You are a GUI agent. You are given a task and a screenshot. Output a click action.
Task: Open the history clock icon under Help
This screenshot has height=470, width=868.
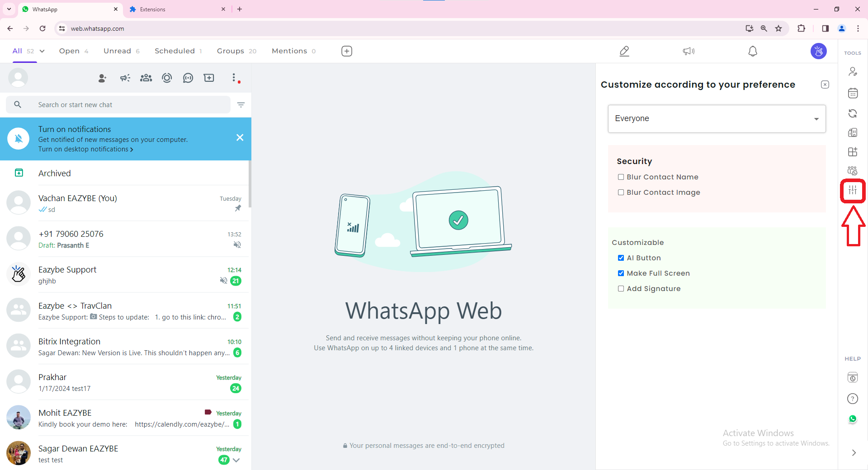[853, 378]
